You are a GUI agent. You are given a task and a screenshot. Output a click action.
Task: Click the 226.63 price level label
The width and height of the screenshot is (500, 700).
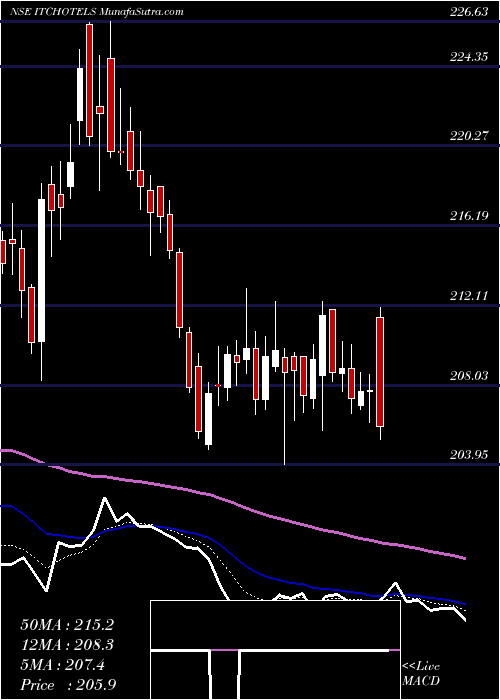468,12
